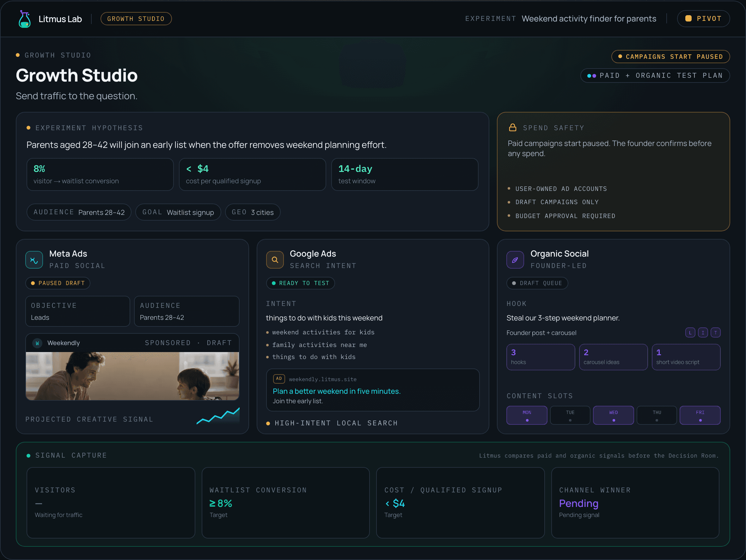Click the 8% waitlist conversion metric card
Screen dimensions: 746x560
[x=100, y=175]
